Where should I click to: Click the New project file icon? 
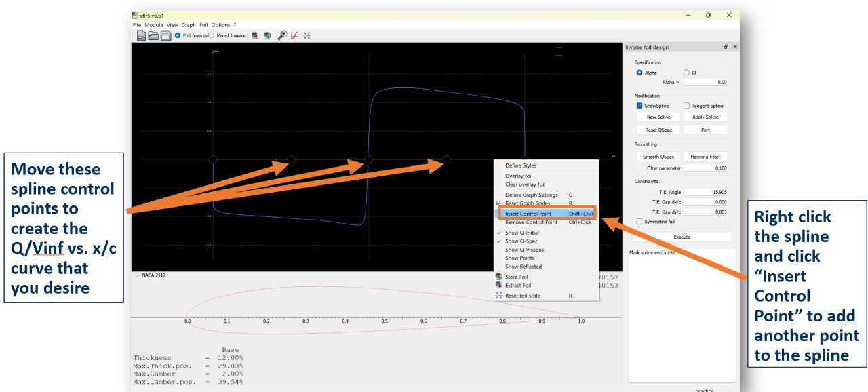(x=142, y=35)
